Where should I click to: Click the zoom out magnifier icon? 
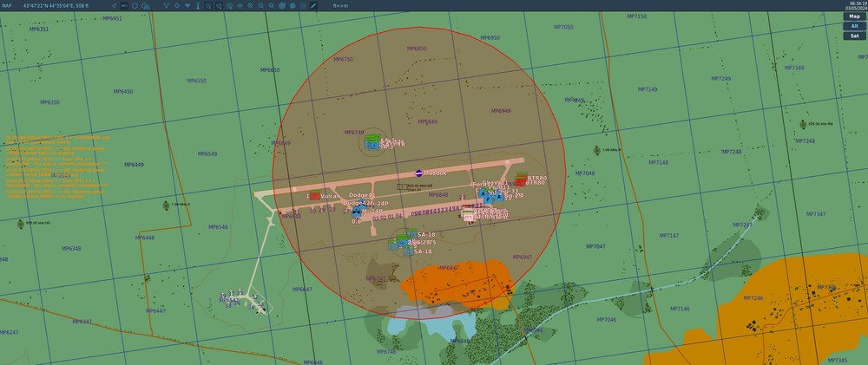point(260,5)
